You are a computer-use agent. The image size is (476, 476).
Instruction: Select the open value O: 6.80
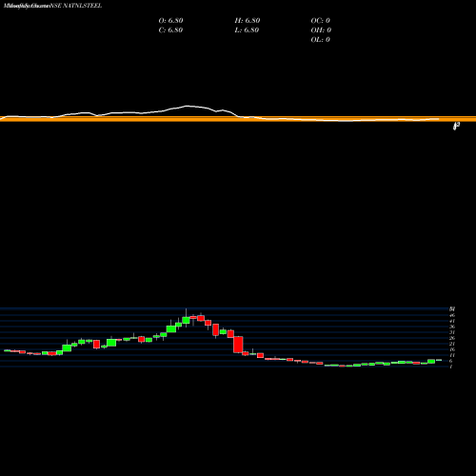(170, 20)
